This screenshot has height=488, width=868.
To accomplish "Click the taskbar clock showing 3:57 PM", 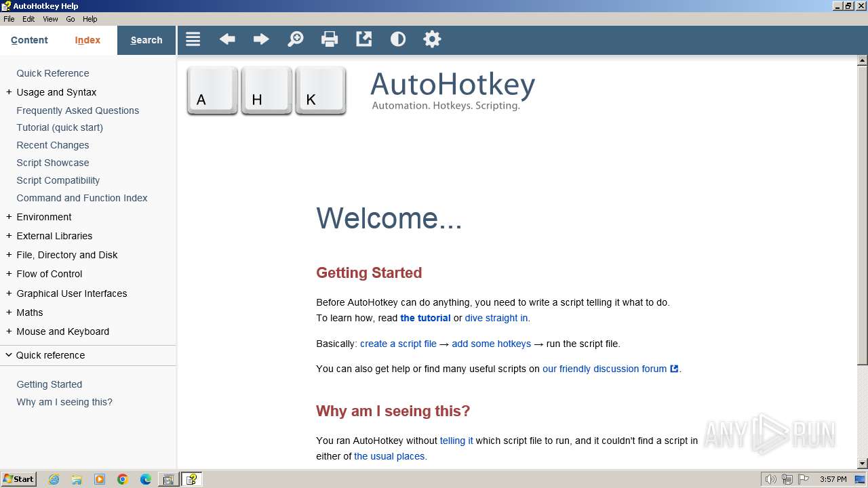I will pos(833,479).
